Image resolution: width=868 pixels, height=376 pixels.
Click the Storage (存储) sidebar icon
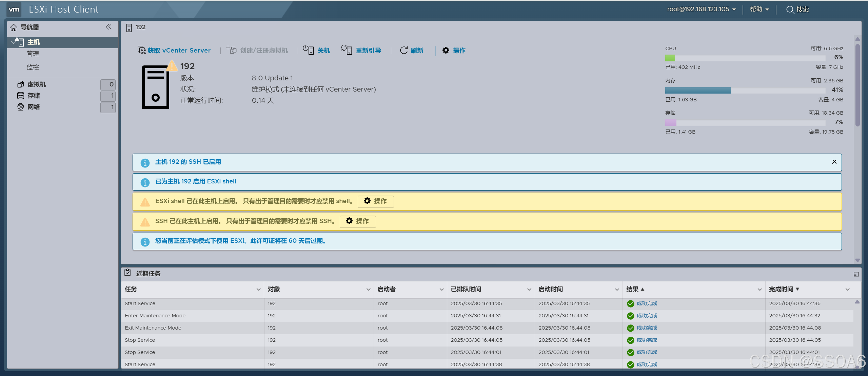click(x=21, y=96)
